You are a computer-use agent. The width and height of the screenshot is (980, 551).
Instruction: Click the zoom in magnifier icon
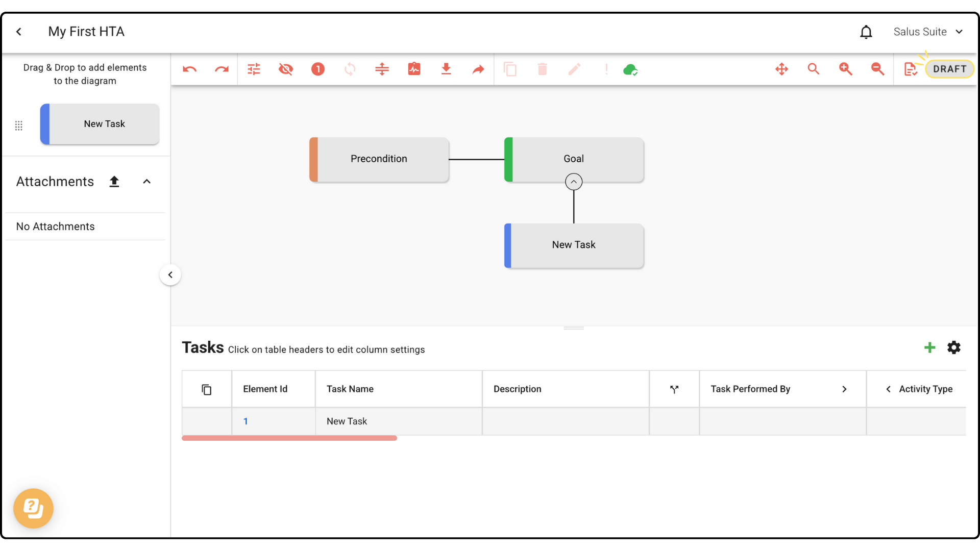tap(845, 69)
